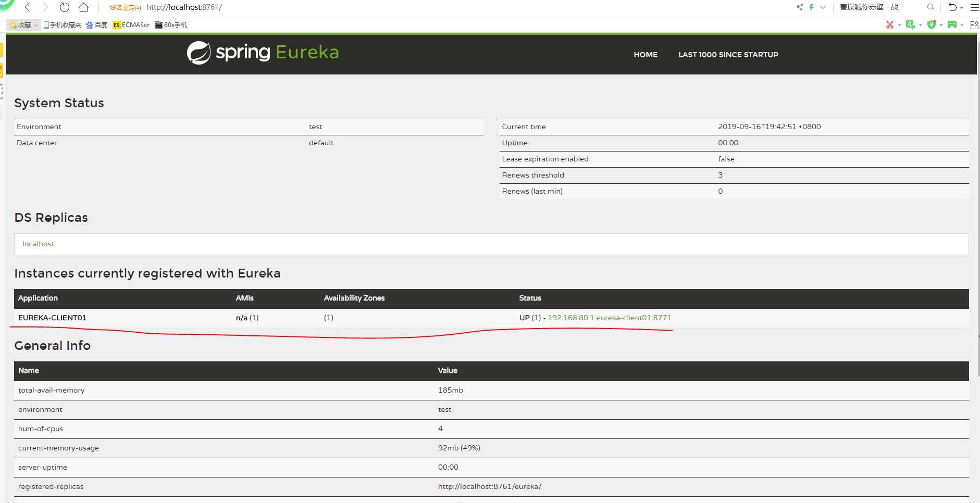
Task: Open the ECMAScr bookmark
Action: 131,25
